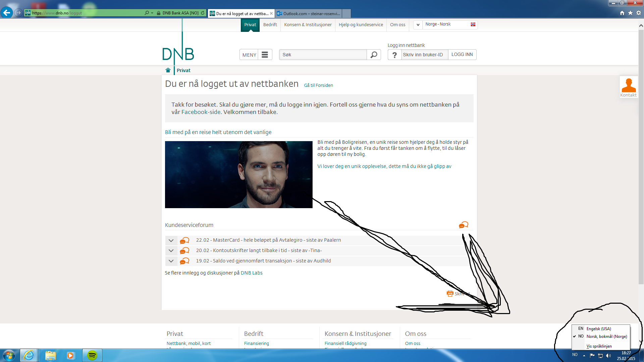This screenshot has width=644, height=362.
Task: Click the refresh icon in the address bar
Action: click(203, 13)
